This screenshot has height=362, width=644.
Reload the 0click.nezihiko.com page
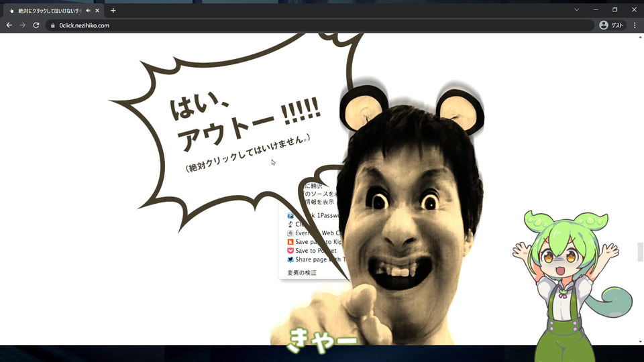36,25
